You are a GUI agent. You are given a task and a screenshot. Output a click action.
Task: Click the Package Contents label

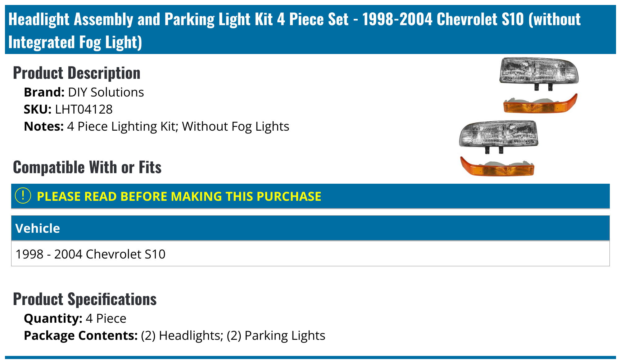(x=81, y=336)
